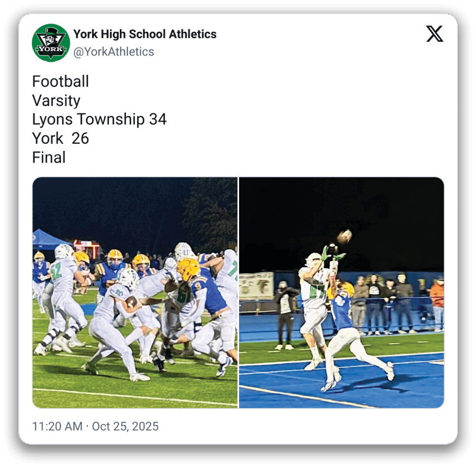Screen dimensions: 476x468
Task: Click the York 26 score line
Action: pos(60,138)
